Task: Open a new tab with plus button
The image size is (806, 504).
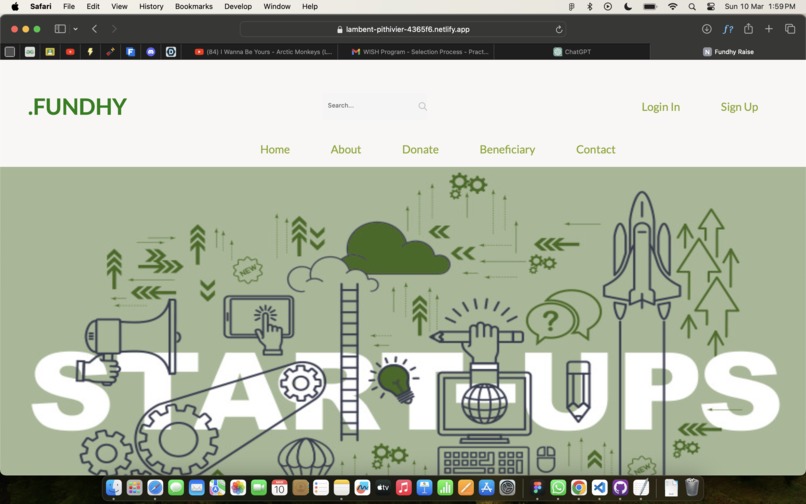Action: [x=768, y=29]
